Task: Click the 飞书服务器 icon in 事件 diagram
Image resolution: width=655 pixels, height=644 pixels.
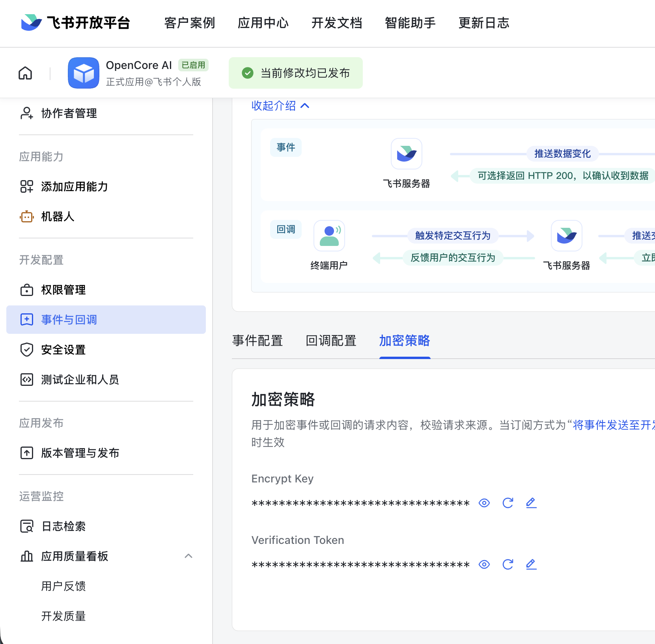Action: click(407, 154)
